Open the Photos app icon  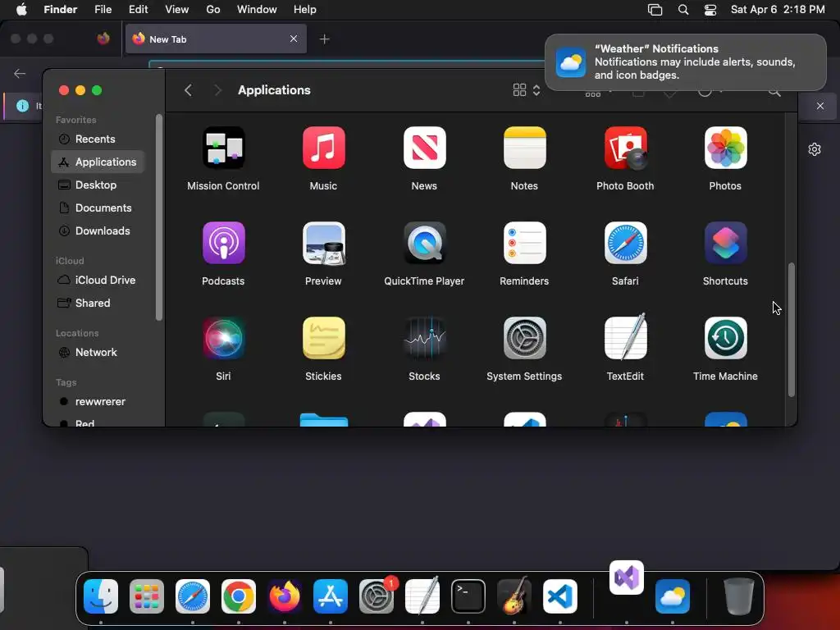tap(725, 148)
